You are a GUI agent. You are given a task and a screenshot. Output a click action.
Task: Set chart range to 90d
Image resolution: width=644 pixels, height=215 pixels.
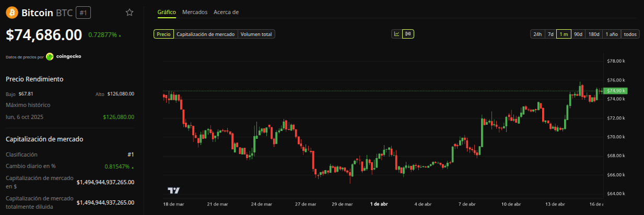(x=578, y=34)
